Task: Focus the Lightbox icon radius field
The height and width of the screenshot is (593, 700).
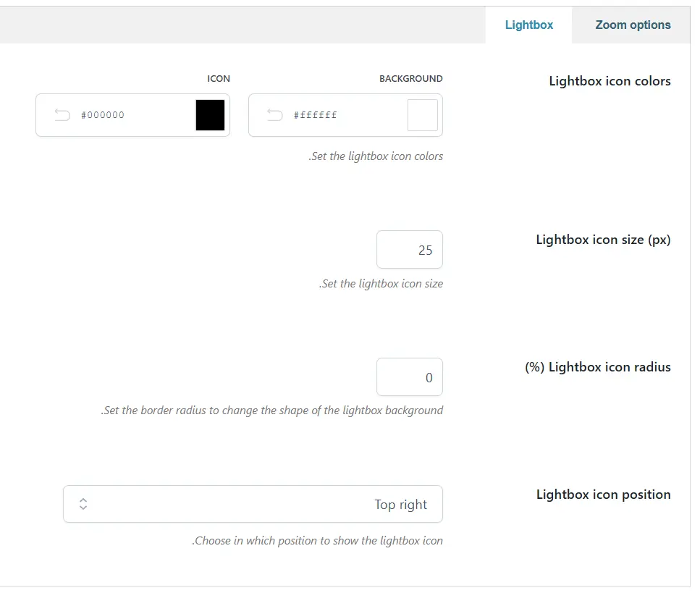Action: (x=410, y=377)
